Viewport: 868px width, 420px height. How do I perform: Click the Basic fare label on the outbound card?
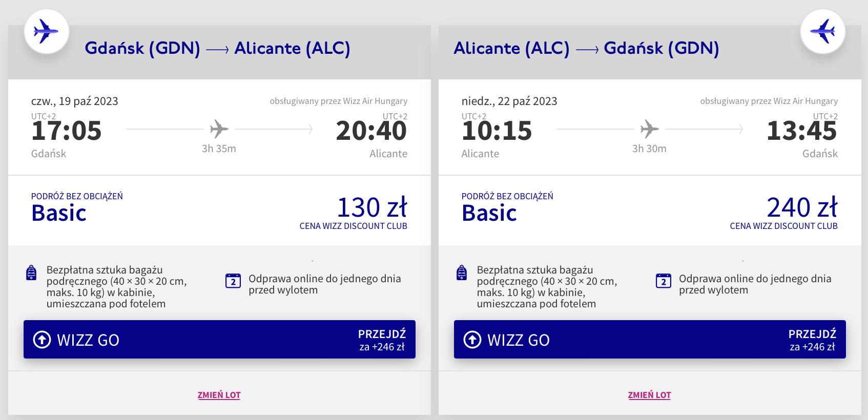coord(59,213)
